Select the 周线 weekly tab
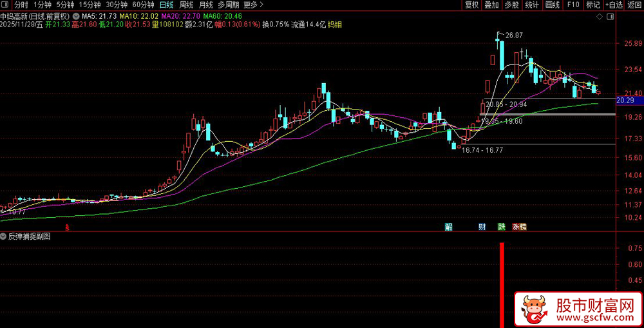Screen dimensions: 644x328 (186, 5)
